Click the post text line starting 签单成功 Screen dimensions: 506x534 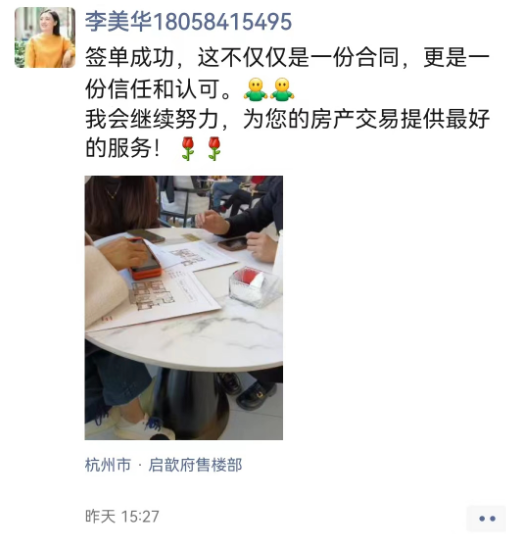[x=287, y=58]
